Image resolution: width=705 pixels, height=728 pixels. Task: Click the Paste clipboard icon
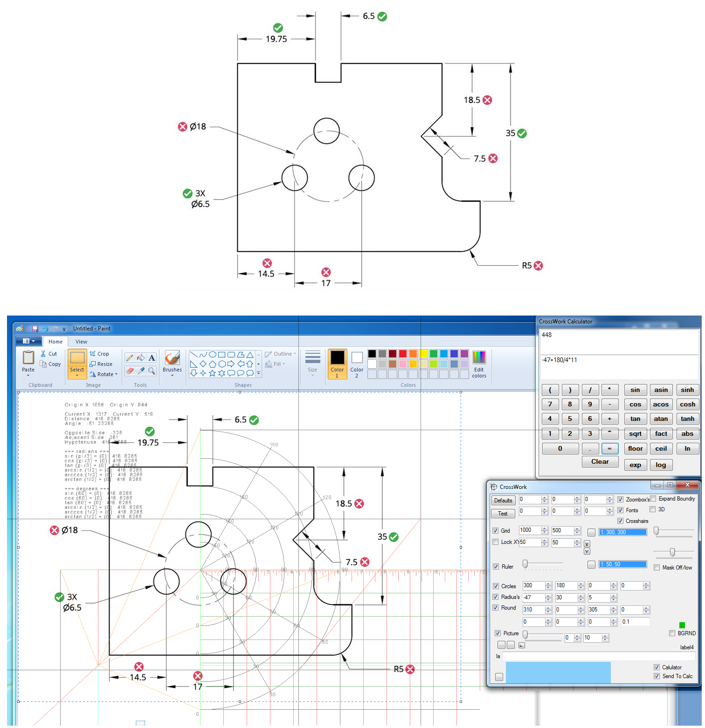(x=28, y=357)
